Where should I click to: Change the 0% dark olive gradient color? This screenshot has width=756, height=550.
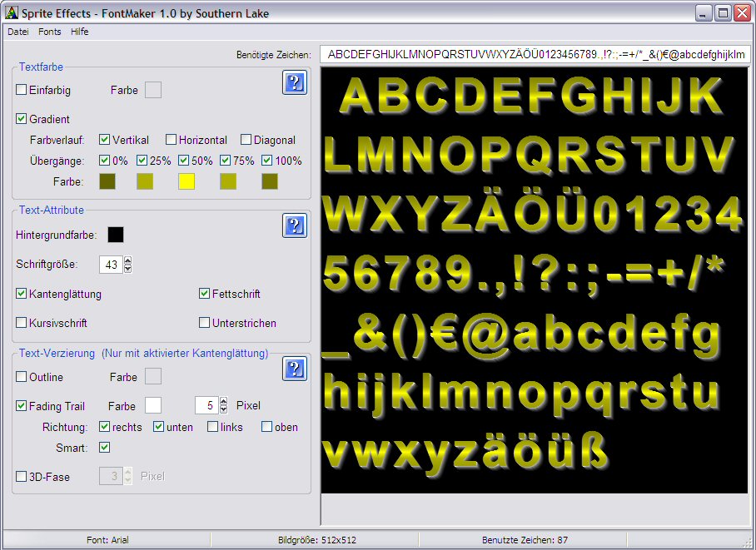107,181
